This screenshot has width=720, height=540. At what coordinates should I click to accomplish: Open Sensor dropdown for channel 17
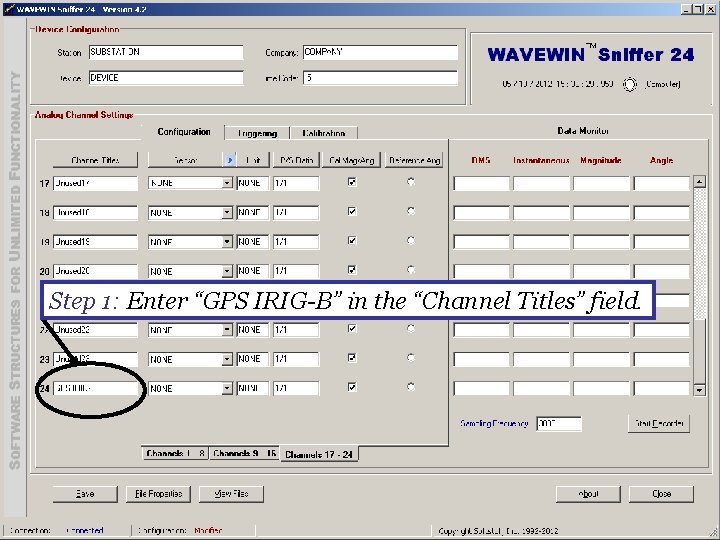(227, 183)
